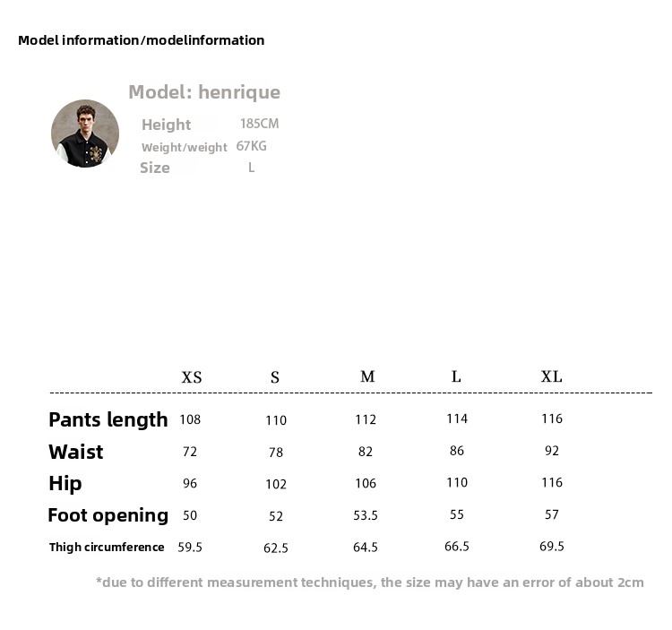
Task: Click the 'Model information' heading
Action: coord(141,40)
